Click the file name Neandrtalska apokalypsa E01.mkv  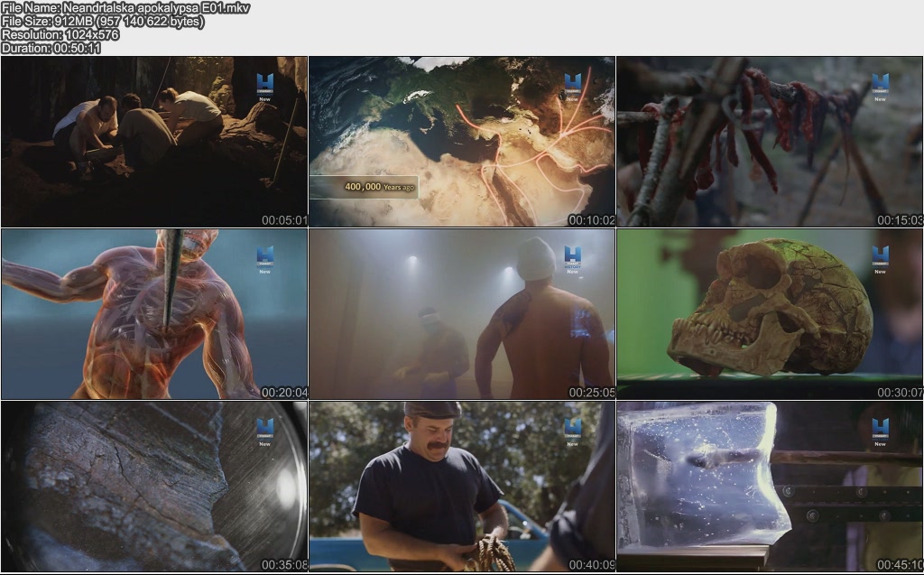(x=126, y=8)
